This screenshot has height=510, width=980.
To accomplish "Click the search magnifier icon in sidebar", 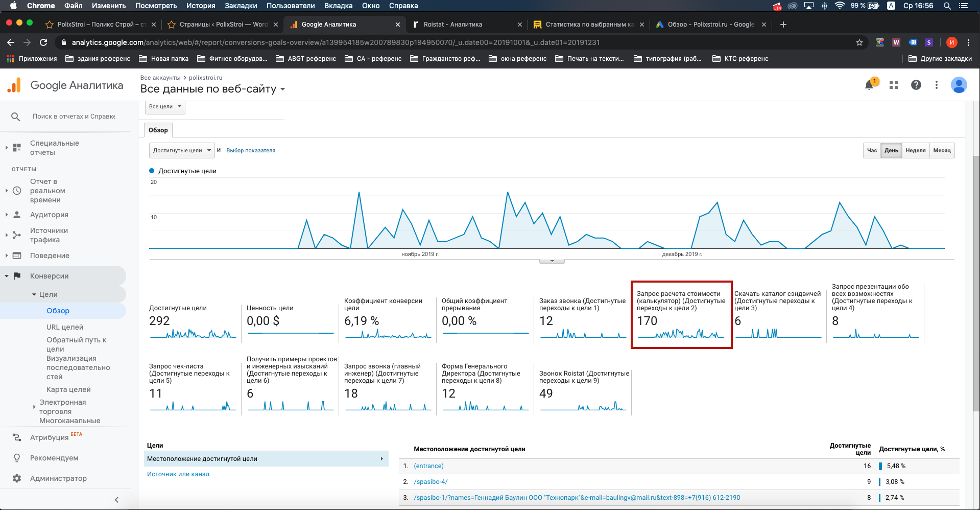I will (16, 117).
